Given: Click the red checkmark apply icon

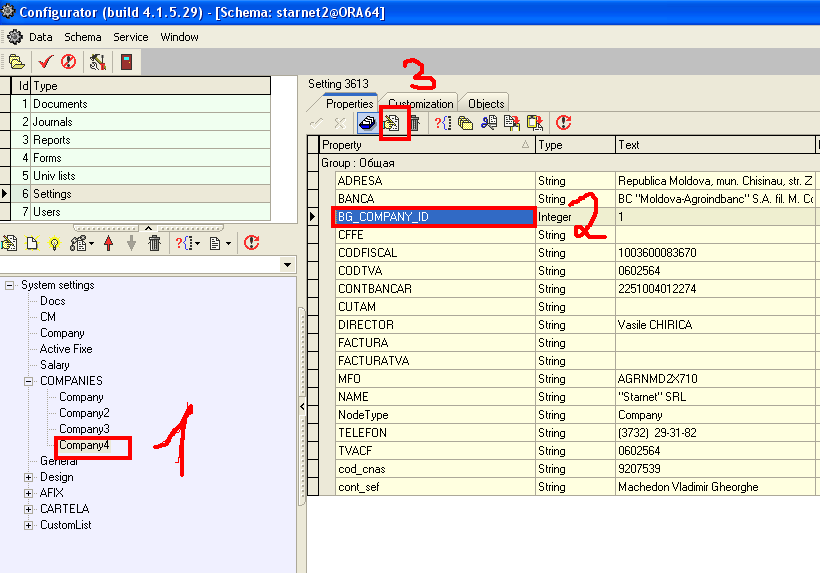Looking at the screenshot, I should point(45,62).
